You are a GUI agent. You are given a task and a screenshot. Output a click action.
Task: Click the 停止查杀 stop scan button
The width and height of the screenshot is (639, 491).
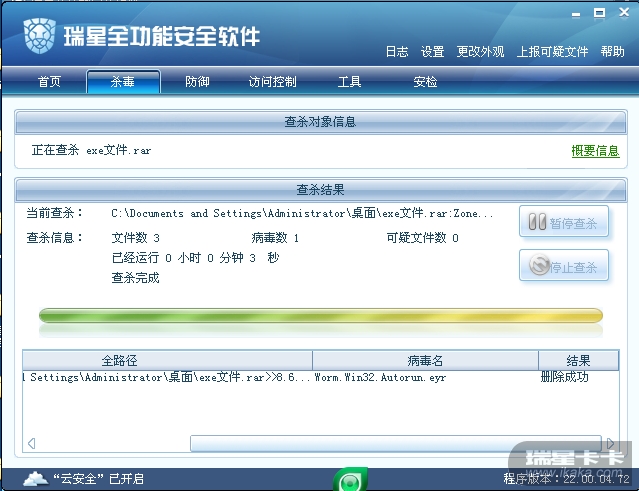tap(564, 266)
